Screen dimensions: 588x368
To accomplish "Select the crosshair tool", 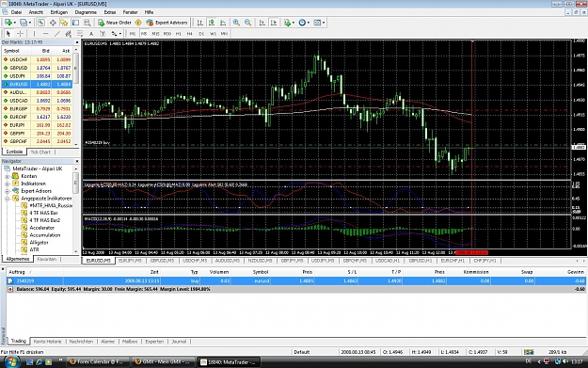I will 20,34.
